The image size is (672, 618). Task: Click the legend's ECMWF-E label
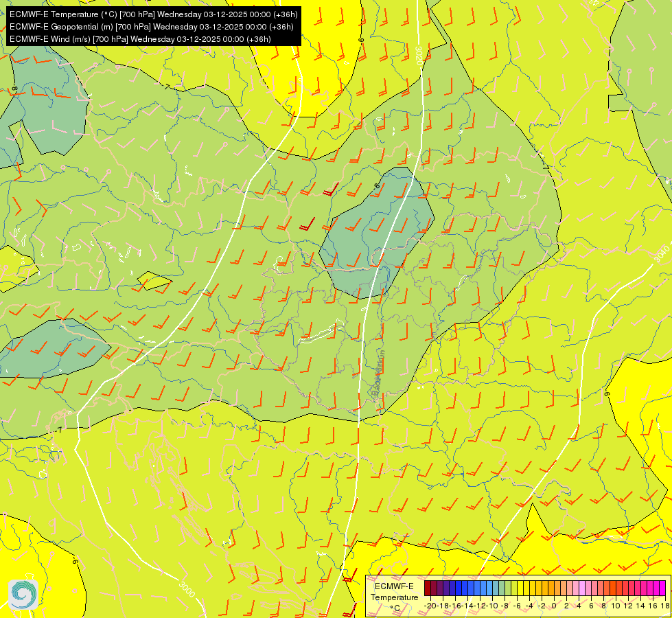tap(394, 586)
